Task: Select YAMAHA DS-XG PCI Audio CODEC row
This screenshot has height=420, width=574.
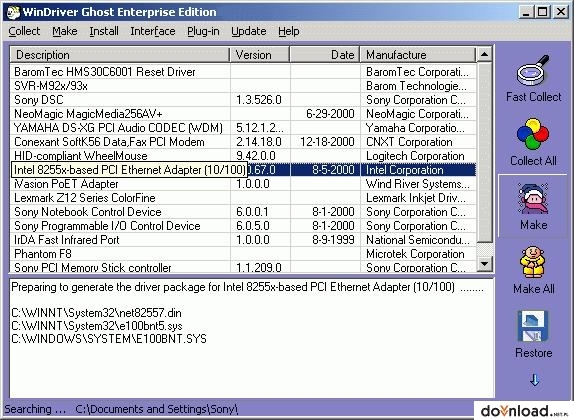Action: [x=243, y=128]
